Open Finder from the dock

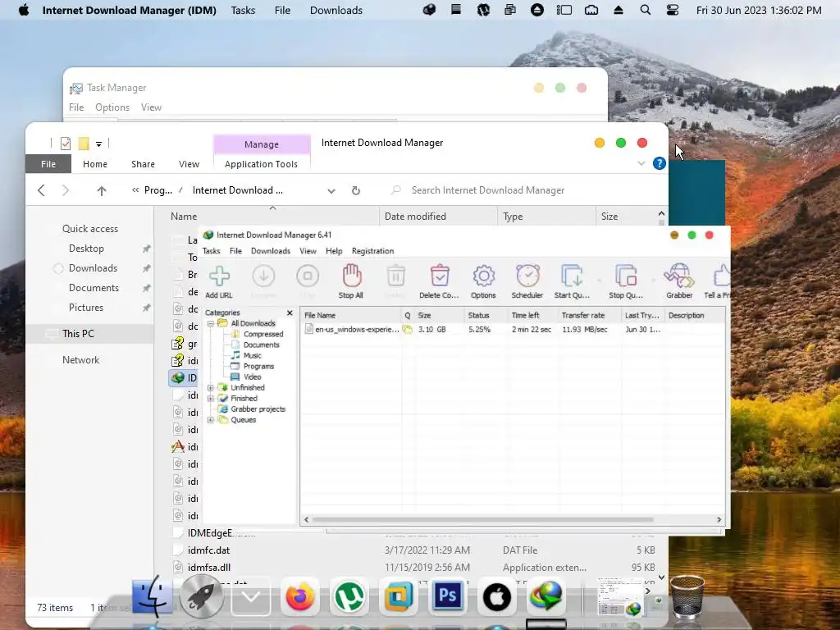click(153, 597)
